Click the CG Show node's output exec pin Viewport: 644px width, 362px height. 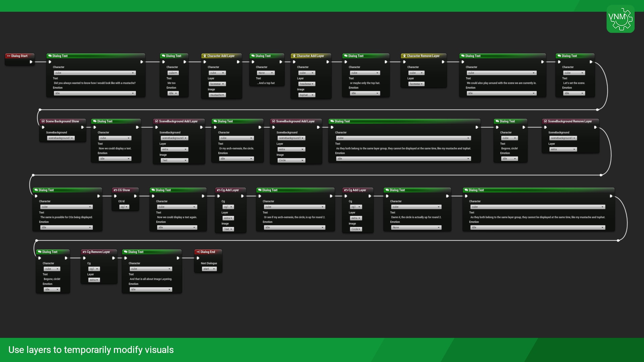click(136, 196)
